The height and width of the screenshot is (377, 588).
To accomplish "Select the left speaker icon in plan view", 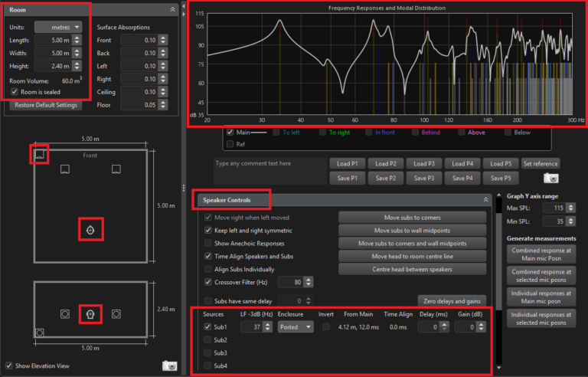I will (x=65, y=169).
